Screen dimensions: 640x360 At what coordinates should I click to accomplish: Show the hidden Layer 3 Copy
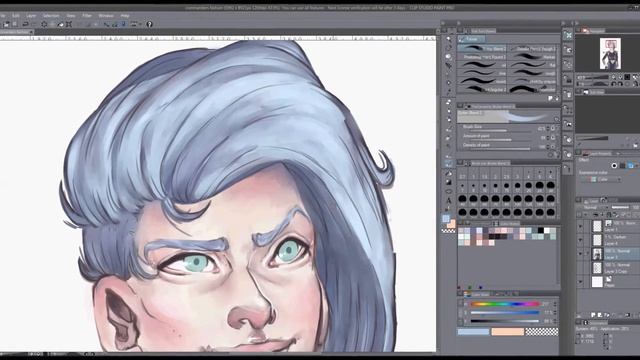(580, 268)
